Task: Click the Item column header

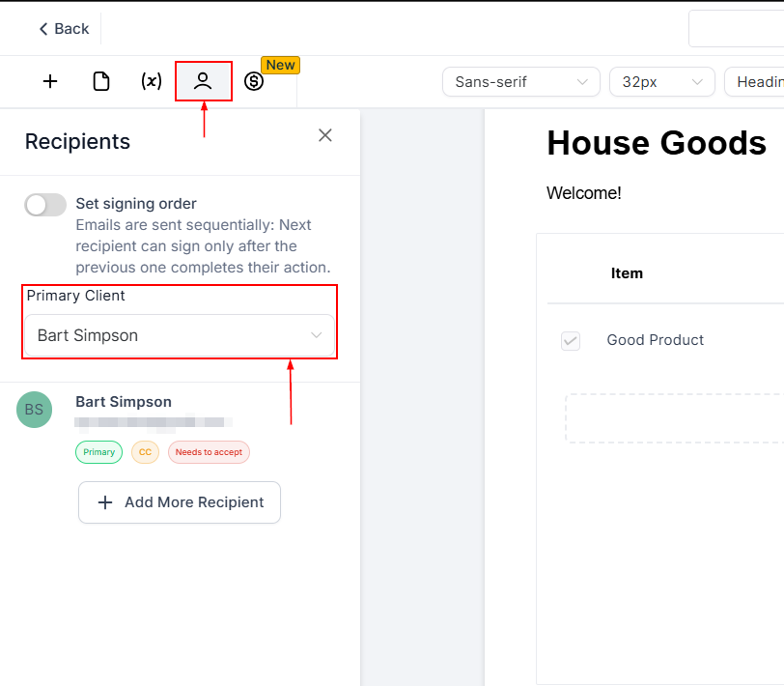Action: [627, 273]
